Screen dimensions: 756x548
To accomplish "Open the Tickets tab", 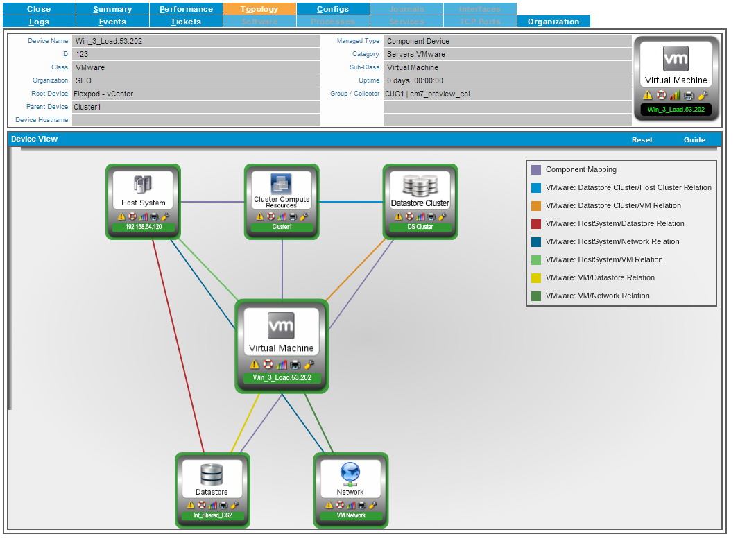I will tap(186, 22).
